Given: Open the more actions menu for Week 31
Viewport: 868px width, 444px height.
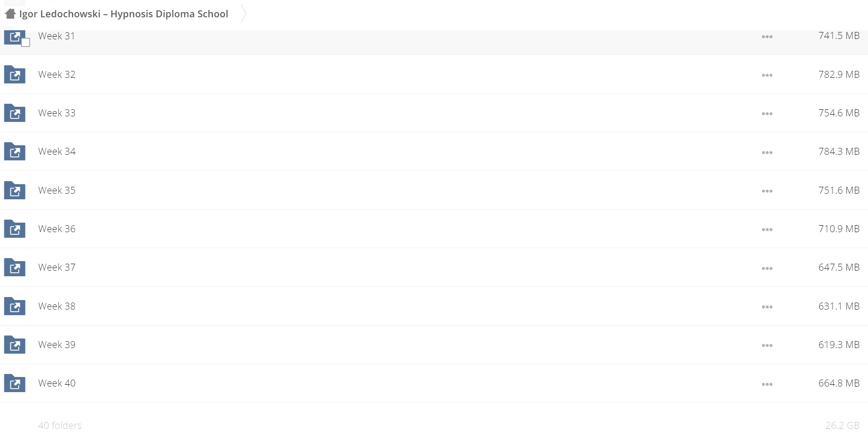Looking at the screenshot, I should (x=767, y=37).
